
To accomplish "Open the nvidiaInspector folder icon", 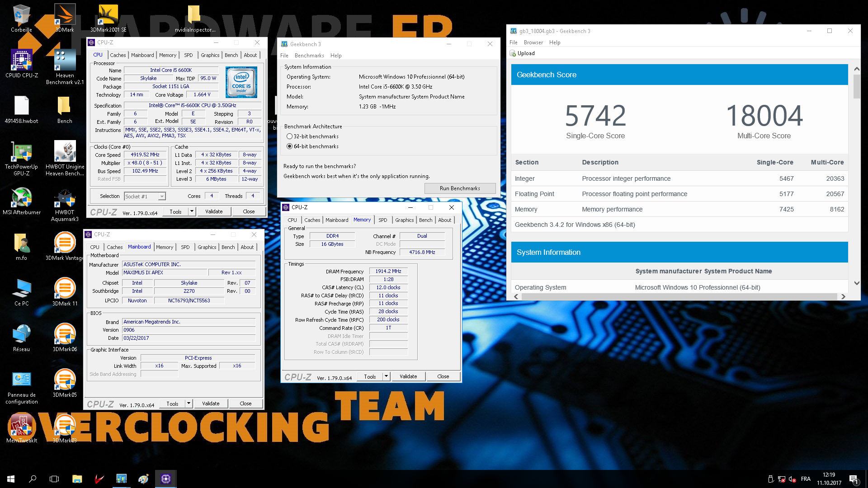I will pyautogui.click(x=195, y=18).
